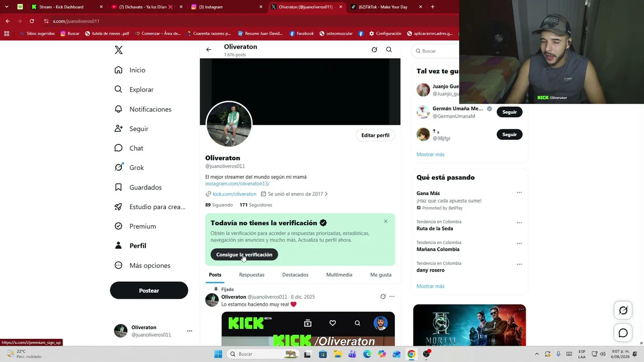Show more trends under Qué está pasando
This screenshot has height=362, width=644.
(x=430, y=286)
